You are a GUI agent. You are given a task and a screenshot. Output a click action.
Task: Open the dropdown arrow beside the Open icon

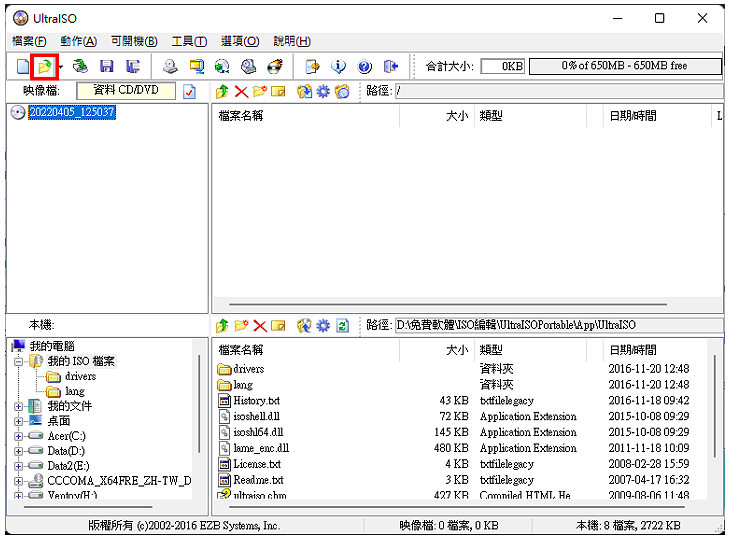click(x=61, y=67)
